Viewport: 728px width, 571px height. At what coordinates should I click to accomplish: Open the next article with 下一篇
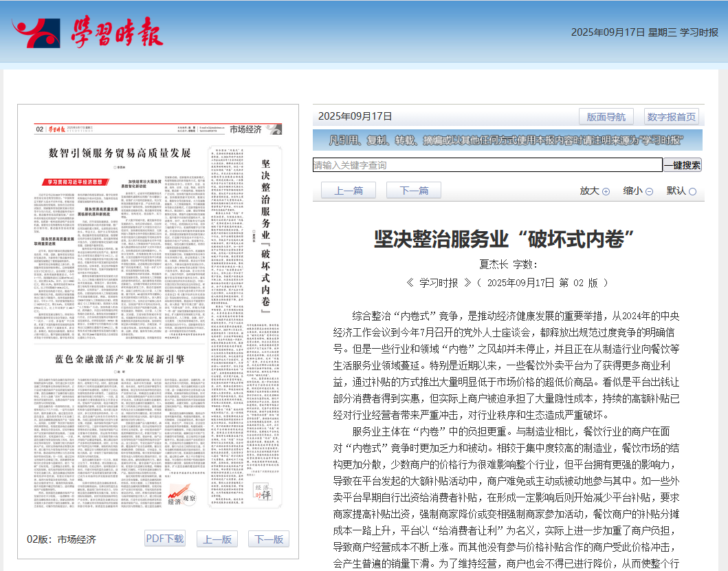(413, 191)
